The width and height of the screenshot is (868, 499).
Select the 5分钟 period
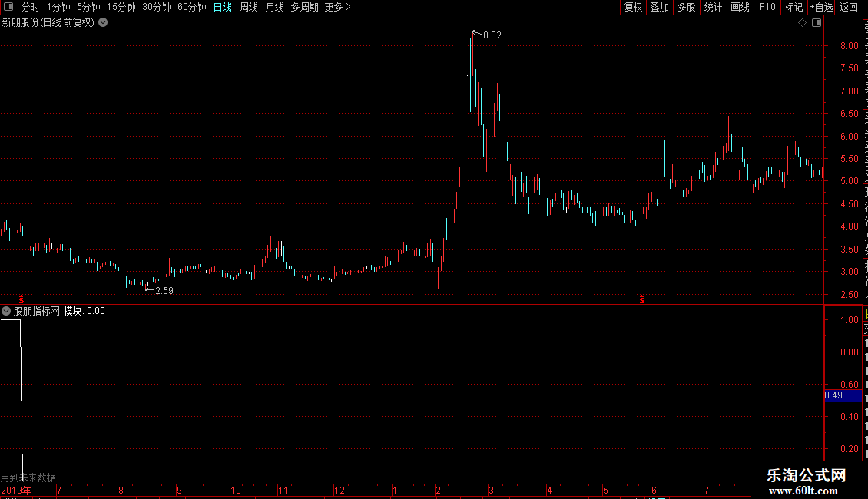88,7
